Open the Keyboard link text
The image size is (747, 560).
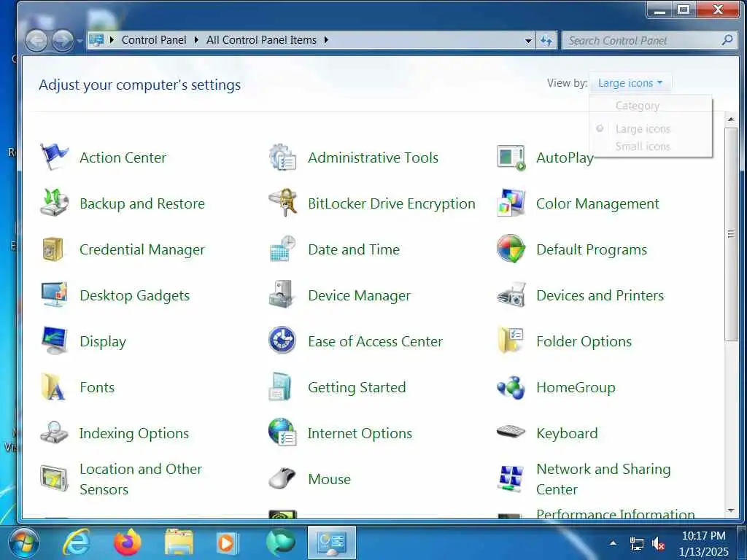pos(567,433)
